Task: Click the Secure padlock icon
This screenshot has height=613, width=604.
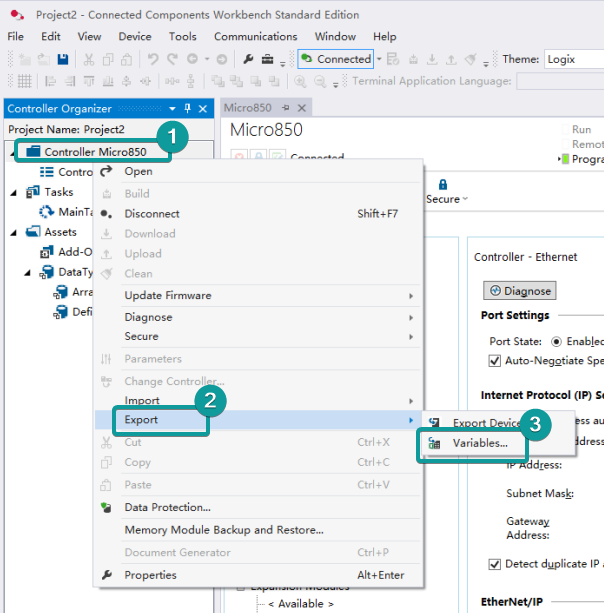Action: coord(442,185)
